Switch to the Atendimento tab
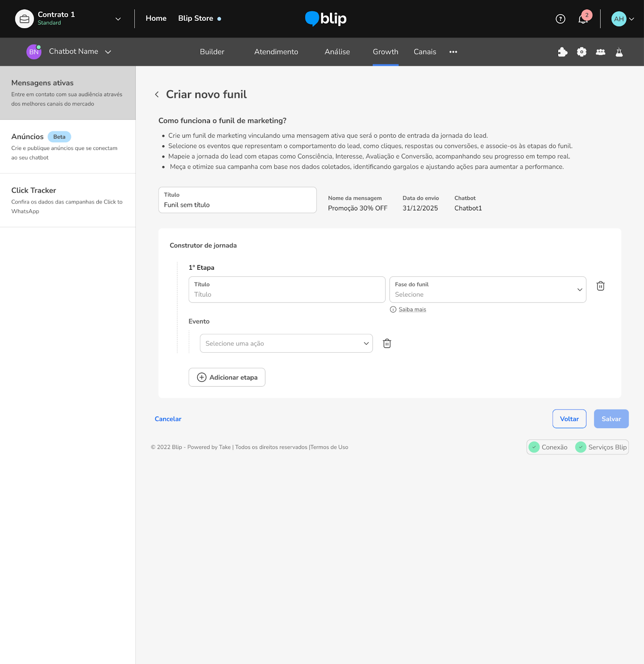Screen dimensions: 644x664 [x=276, y=52]
